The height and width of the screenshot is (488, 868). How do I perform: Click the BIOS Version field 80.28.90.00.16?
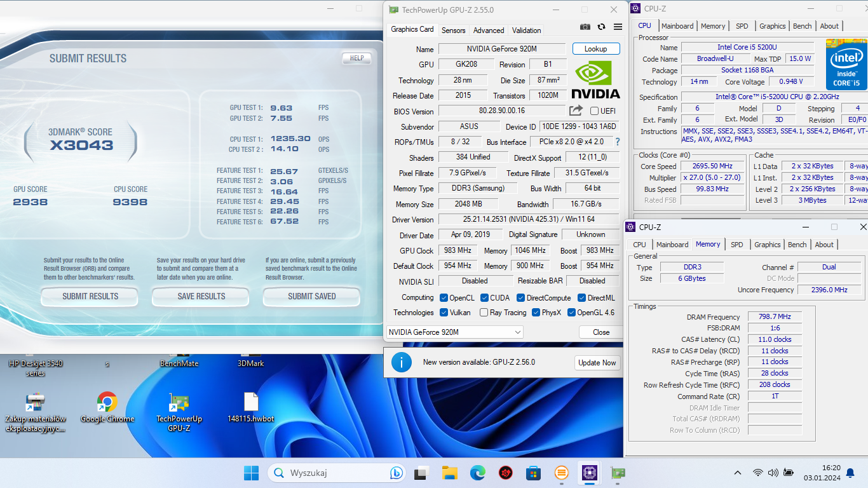click(502, 111)
